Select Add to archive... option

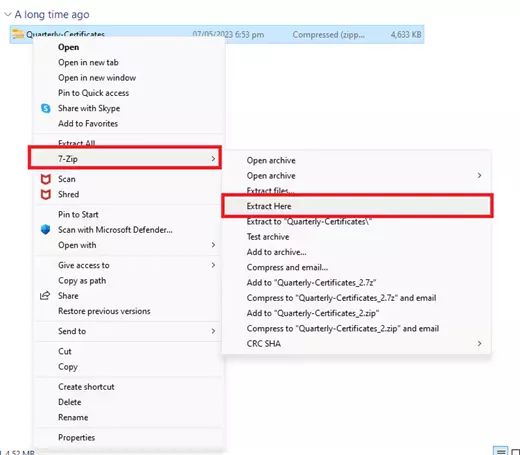click(x=276, y=252)
